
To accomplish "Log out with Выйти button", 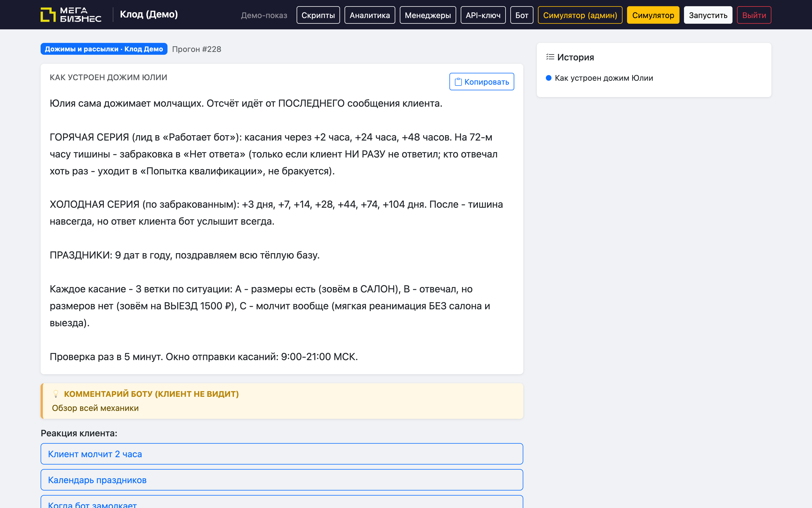I will [x=754, y=15].
